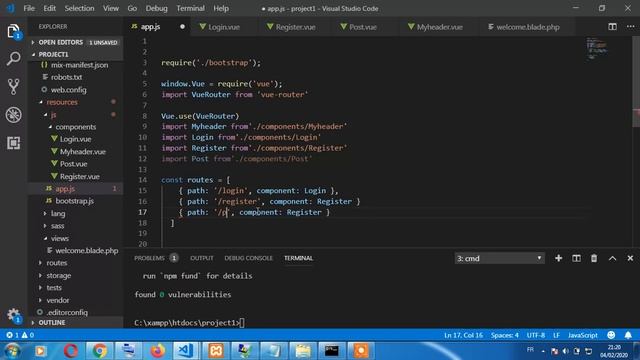The image size is (640, 360).
Task: Open notifications bell in status bar
Action: point(628,335)
